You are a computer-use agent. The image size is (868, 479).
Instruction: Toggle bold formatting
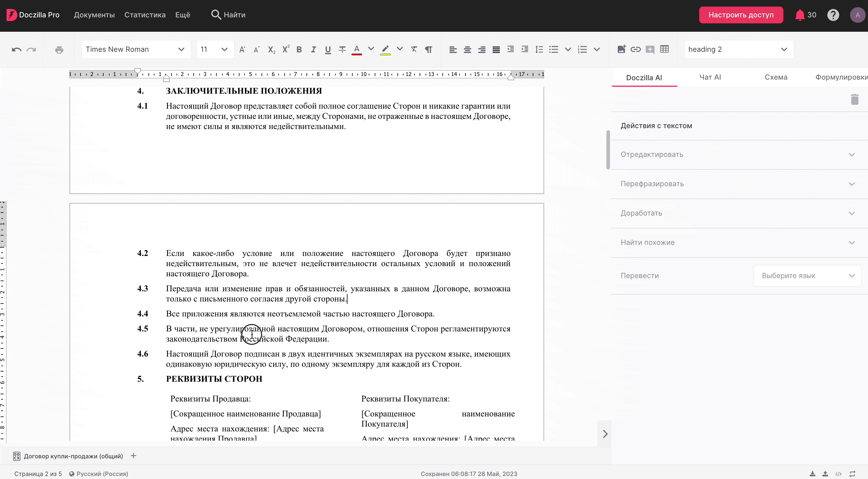click(x=299, y=50)
